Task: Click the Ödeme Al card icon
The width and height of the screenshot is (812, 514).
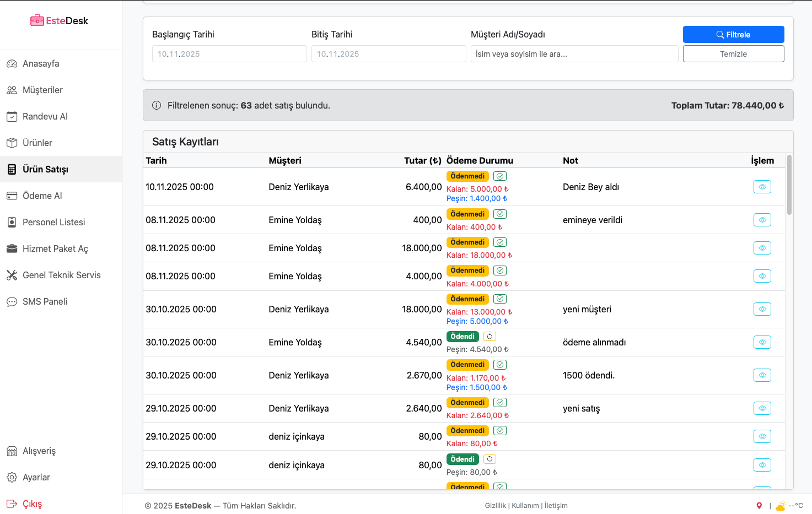Action: [12, 196]
